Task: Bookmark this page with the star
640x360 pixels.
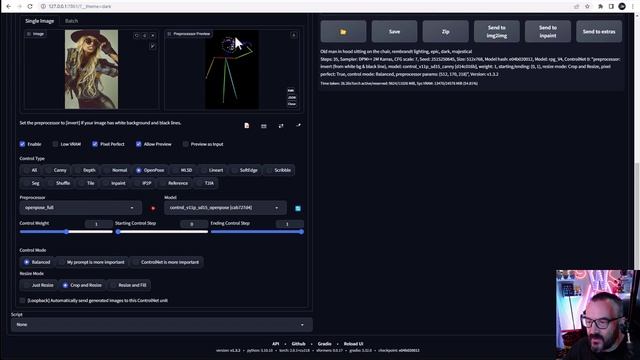Action: pyautogui.click(x=587, y=6)
